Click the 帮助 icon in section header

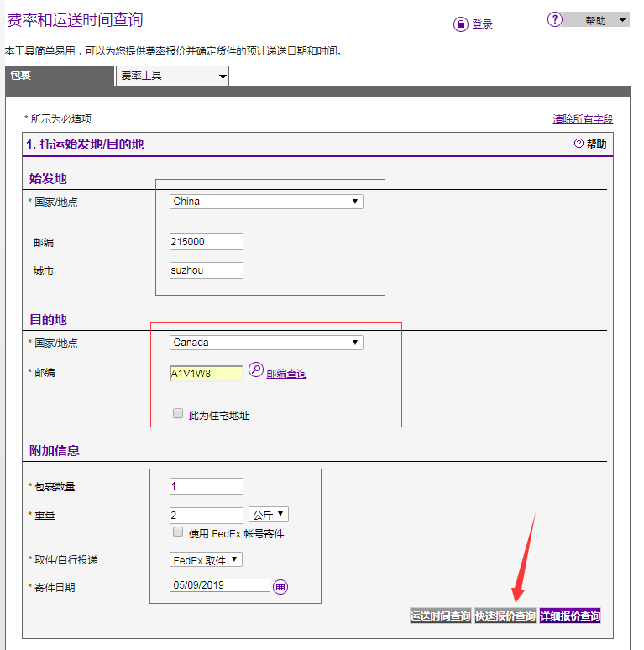579,144
